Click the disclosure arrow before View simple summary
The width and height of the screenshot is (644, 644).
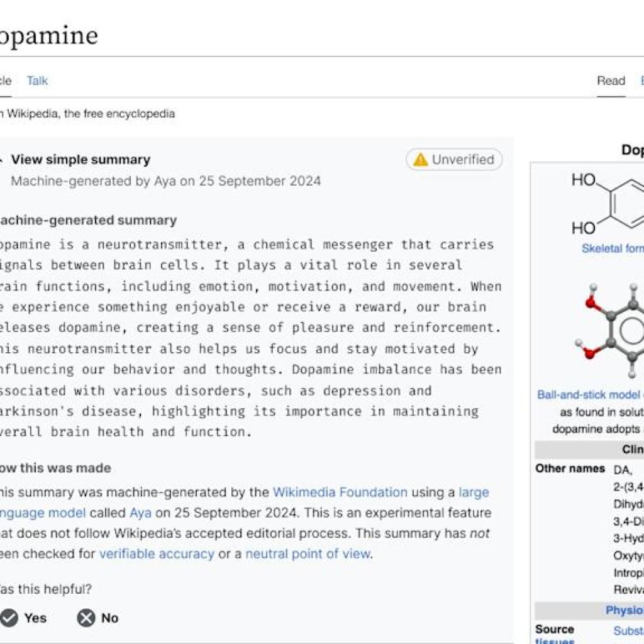1,159
